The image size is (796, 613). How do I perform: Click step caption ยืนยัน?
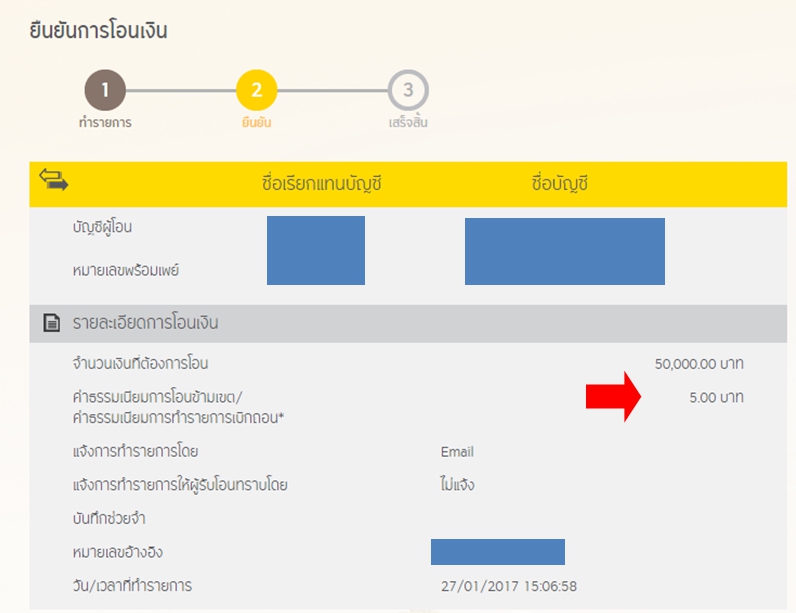(x=257, y=122)
